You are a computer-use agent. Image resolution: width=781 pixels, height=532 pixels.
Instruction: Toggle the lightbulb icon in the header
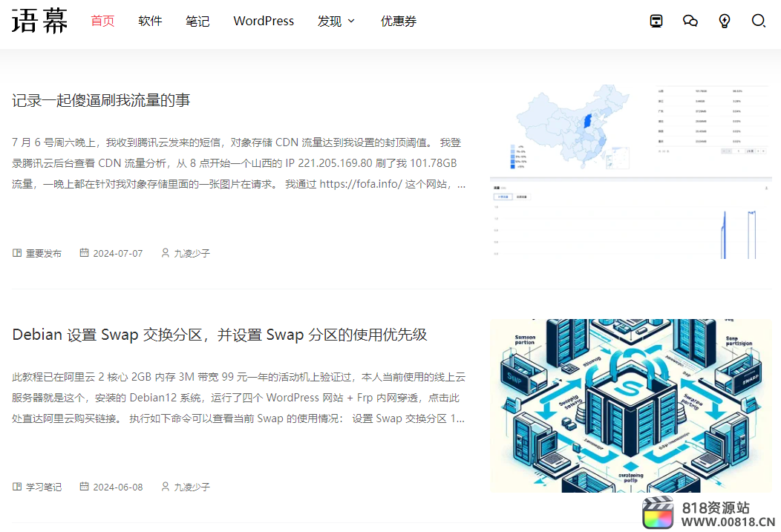(x=725, y=21)
